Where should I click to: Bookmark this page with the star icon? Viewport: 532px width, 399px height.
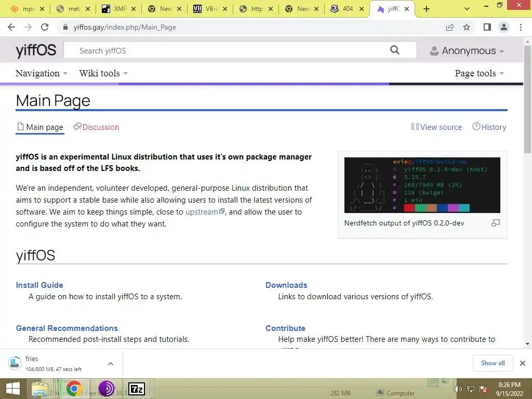point(467,27)
